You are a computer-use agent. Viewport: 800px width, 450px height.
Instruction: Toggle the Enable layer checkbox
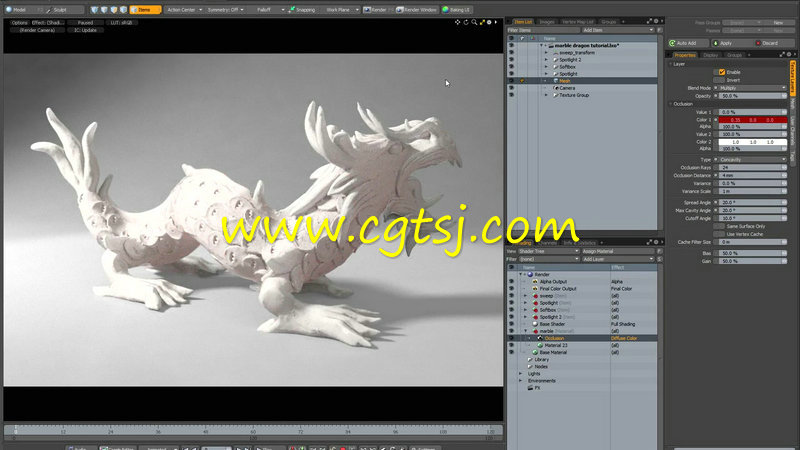[722, 72]
